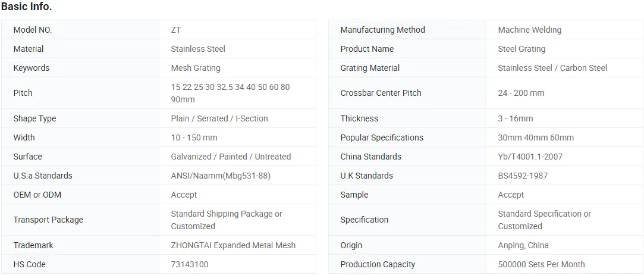Click ZHONGTAI Expanded Metal Mesh trademark

click(233, 245)
